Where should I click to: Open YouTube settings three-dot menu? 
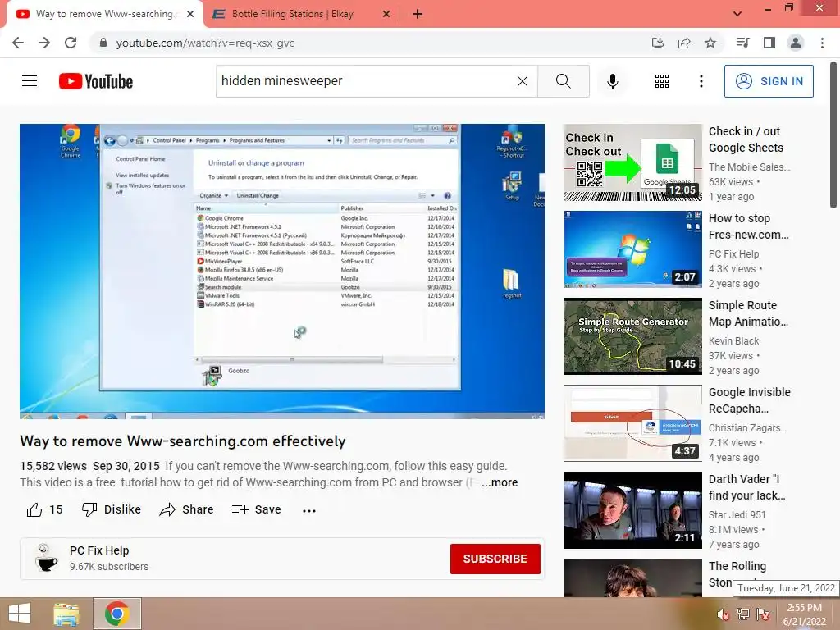click(701, 81)
